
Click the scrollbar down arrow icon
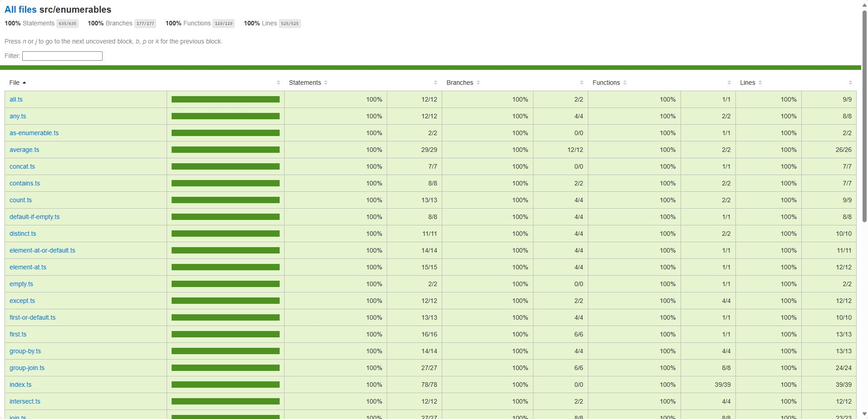[x=863, y=414]
